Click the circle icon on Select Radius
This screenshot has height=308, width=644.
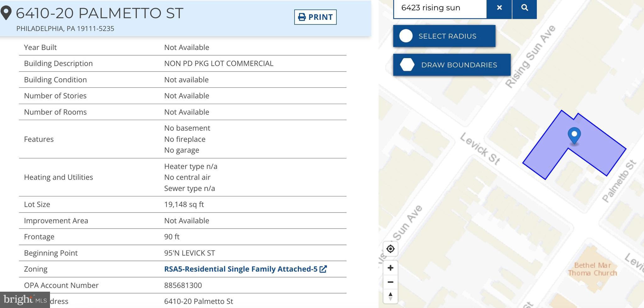click(x=406, y=36)
